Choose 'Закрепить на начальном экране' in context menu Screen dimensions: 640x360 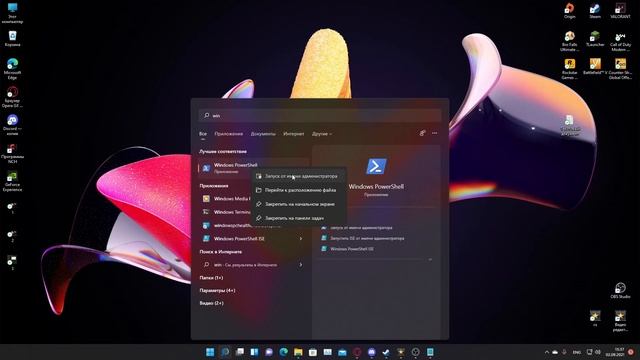click(299, 204)
